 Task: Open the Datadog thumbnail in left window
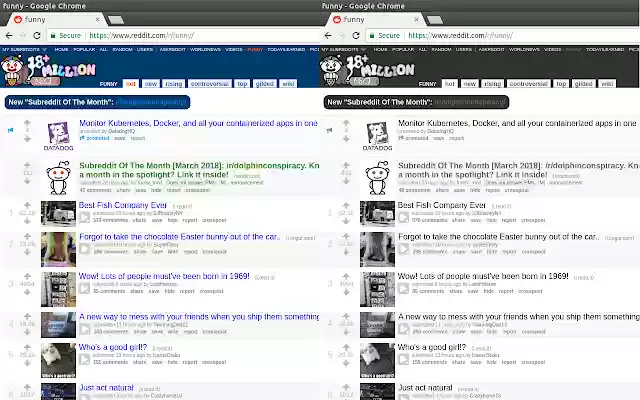(58, 136)
